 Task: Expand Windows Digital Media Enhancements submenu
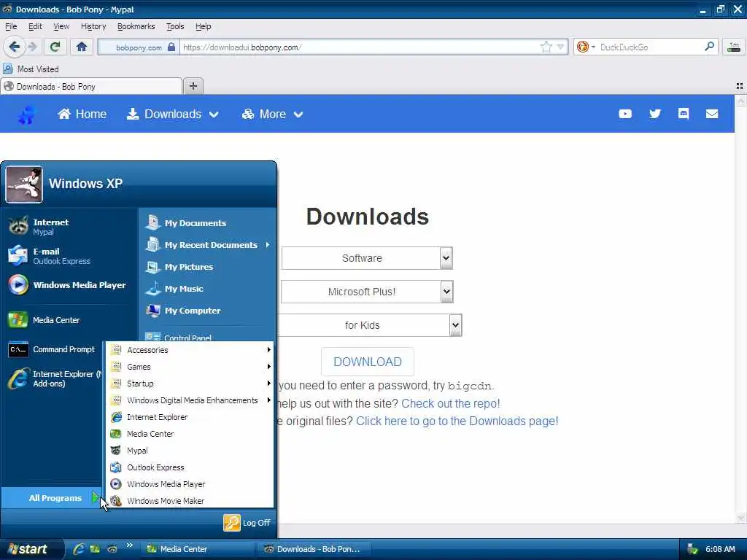(x=190, y=400)
